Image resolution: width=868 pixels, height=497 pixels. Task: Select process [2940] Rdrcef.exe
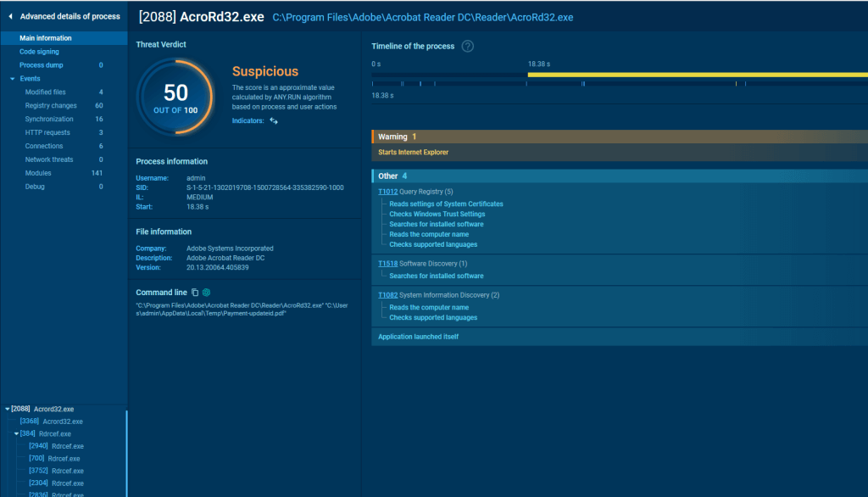coord(56,446)
